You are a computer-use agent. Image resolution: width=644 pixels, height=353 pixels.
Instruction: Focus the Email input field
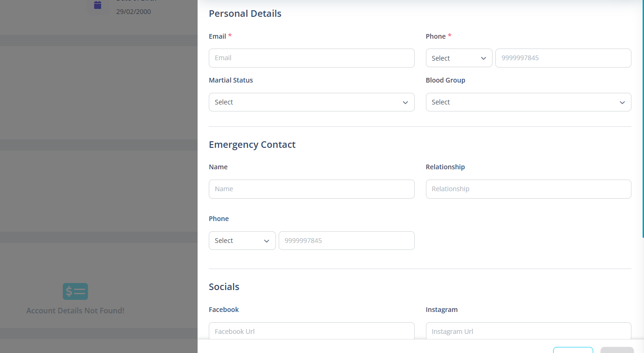tap(312, 58)
